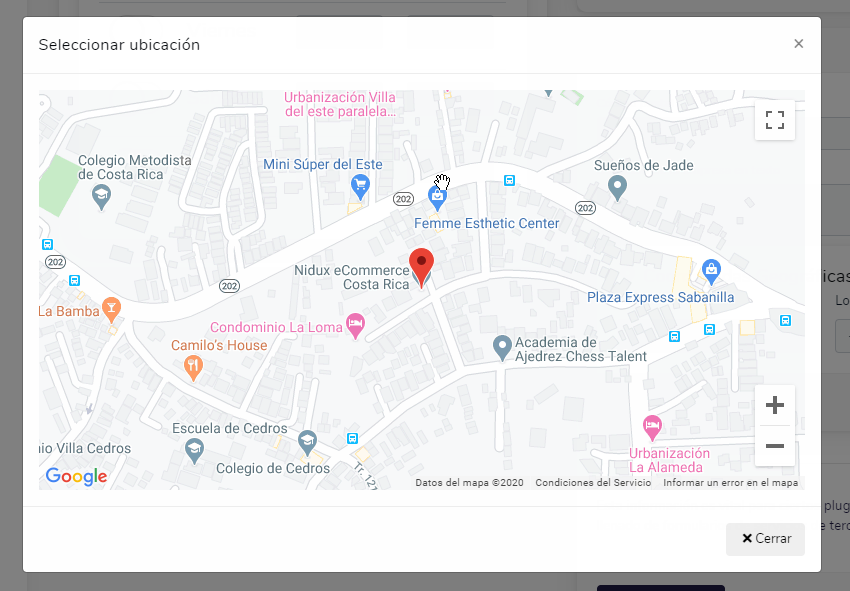Click the Nidux eCommerce Costa Rica label
850x591 pixels.
352,277
